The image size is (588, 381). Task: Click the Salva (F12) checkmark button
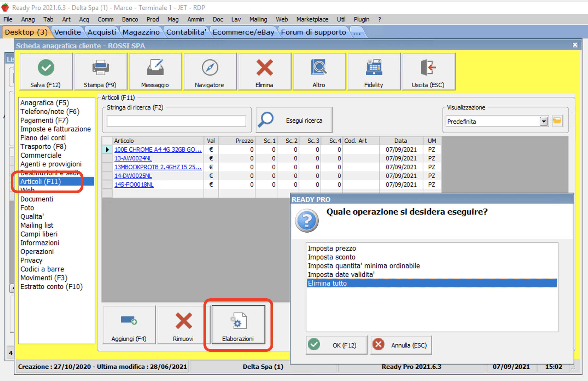(x=46, y=72)
